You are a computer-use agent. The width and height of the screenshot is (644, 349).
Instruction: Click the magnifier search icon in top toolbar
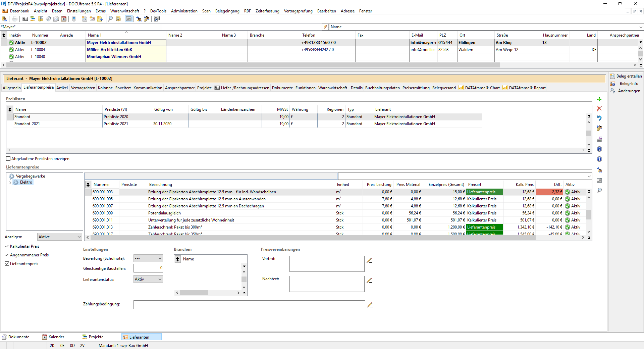[x=110, y=19]
